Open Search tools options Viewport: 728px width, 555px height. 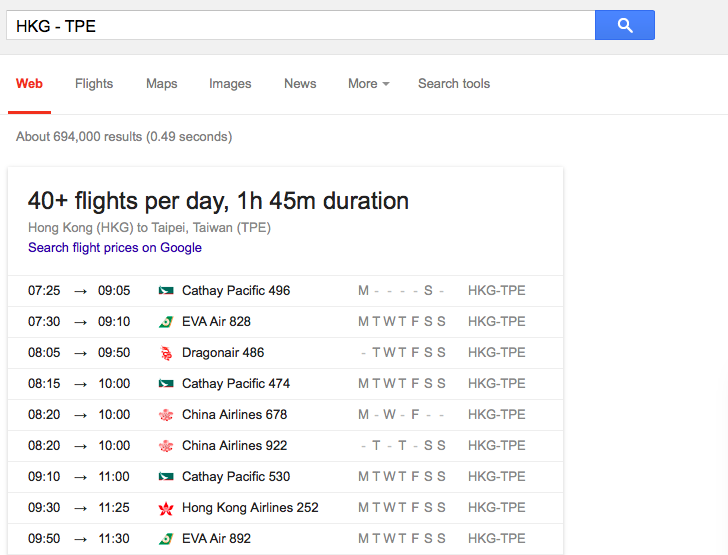coord(454,84)
